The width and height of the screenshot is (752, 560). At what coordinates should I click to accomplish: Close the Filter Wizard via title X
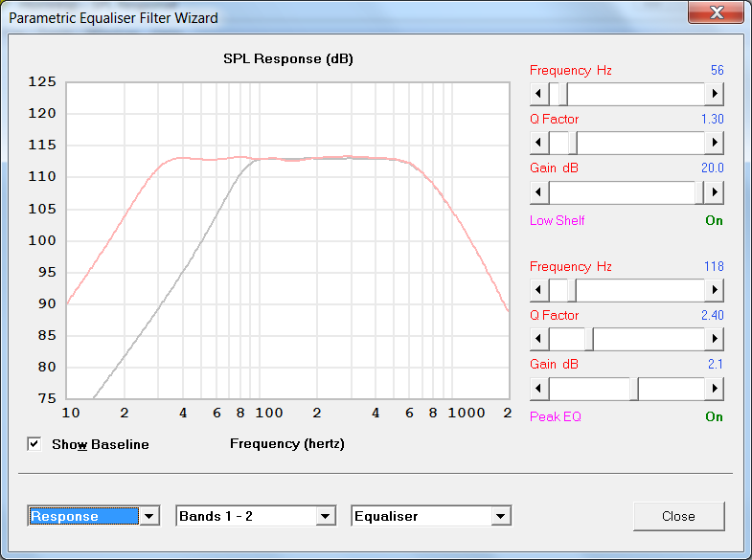[716, 12]
